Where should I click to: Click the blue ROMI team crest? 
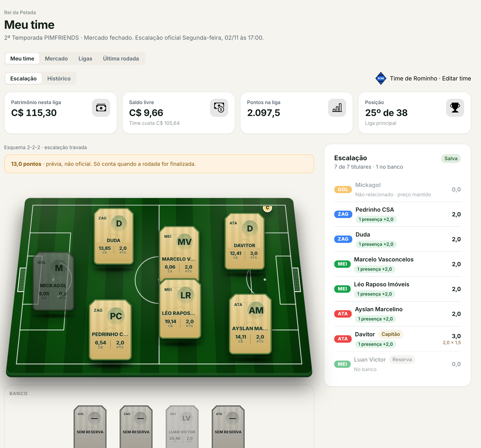coord(381,78)
